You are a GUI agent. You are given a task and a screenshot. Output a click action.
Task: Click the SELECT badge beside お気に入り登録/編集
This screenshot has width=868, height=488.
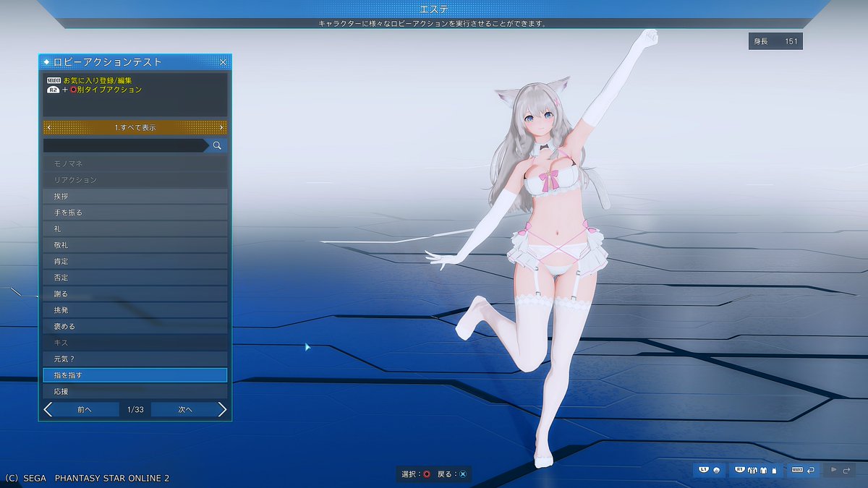[54, 80]
